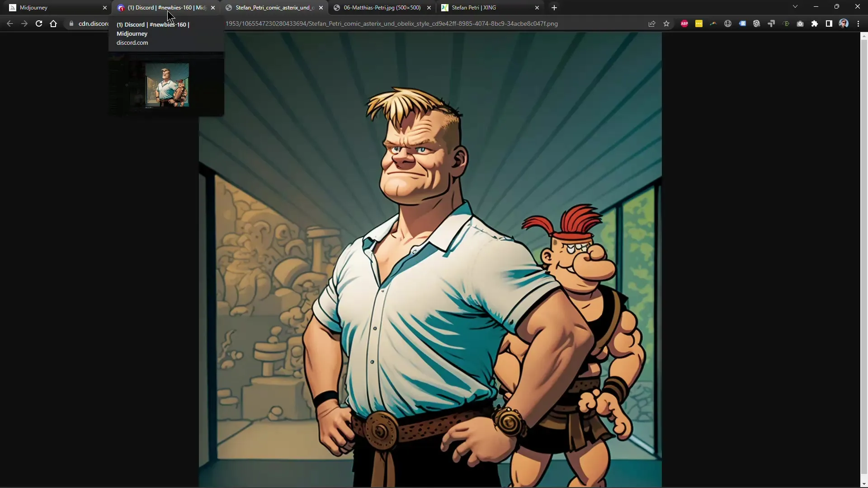This screenshot has height=488, width=868.
Task: Open the gray angular arrows extension
Action: (771, 23)
